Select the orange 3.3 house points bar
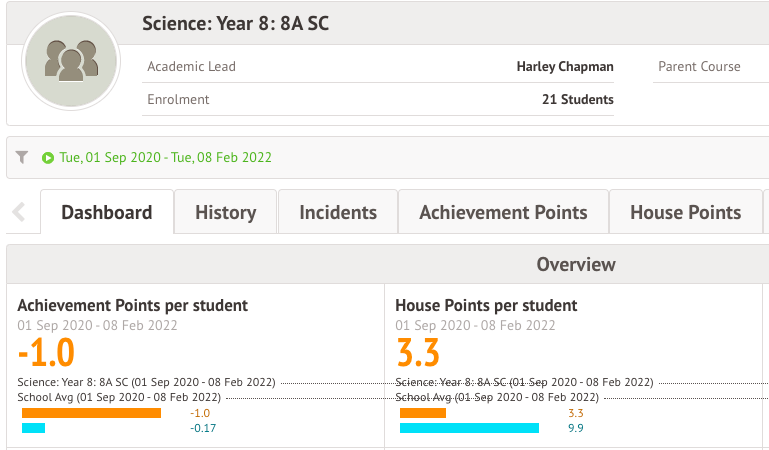Image resolution: width=769 pixels, height=450 pixels. point(422,412)
